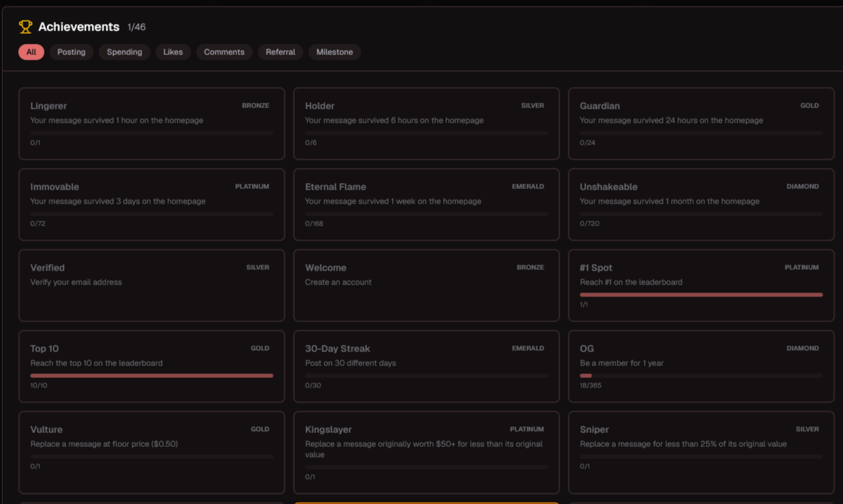The height and width of the screenshot is (504, 843).
Task: Filter achievements by Spending
Action: pos(124,51)
